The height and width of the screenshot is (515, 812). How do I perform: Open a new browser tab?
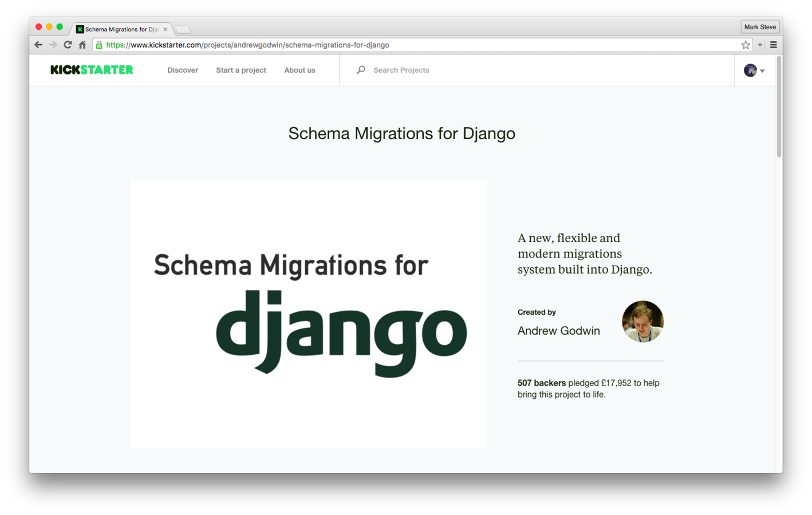pos(183,29)
